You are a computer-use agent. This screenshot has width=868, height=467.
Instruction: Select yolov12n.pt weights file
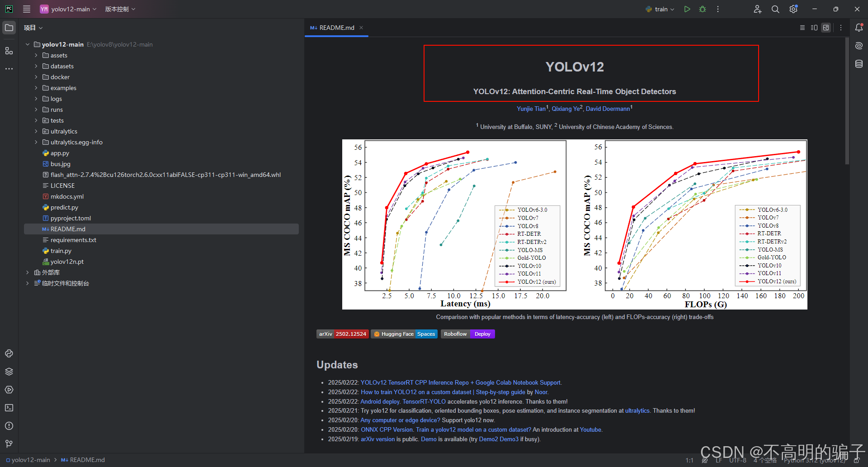point(67,262)
